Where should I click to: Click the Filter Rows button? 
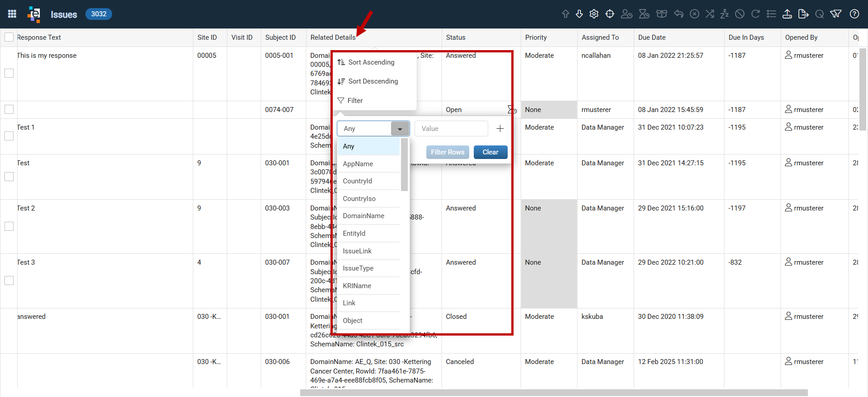[448, 152]
